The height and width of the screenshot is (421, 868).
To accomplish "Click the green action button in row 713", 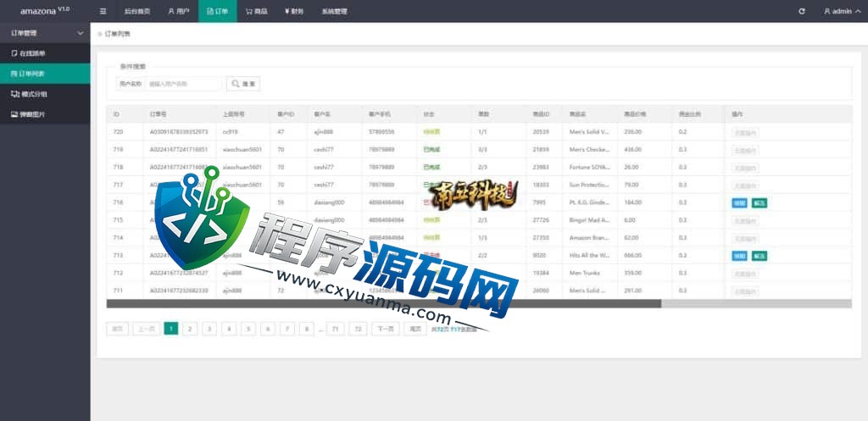I will (x=759, y=256).
